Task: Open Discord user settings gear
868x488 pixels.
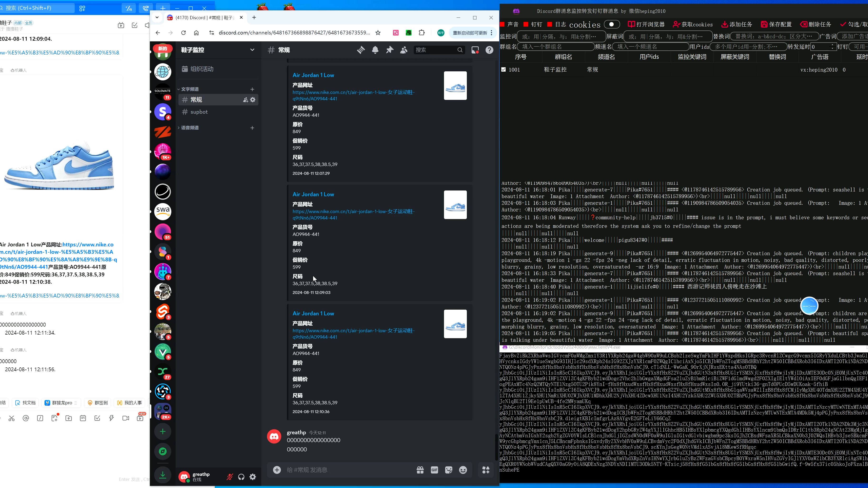Action: (x=253, y=477)
